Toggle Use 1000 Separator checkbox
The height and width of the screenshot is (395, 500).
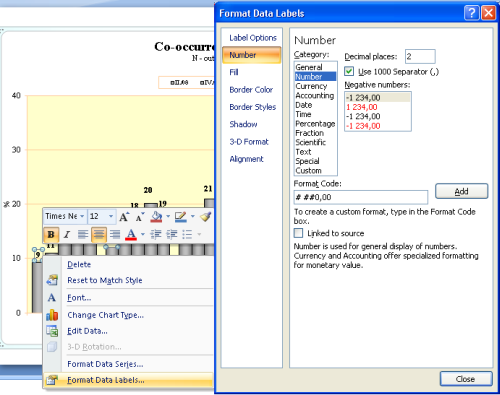coord(349,71)
